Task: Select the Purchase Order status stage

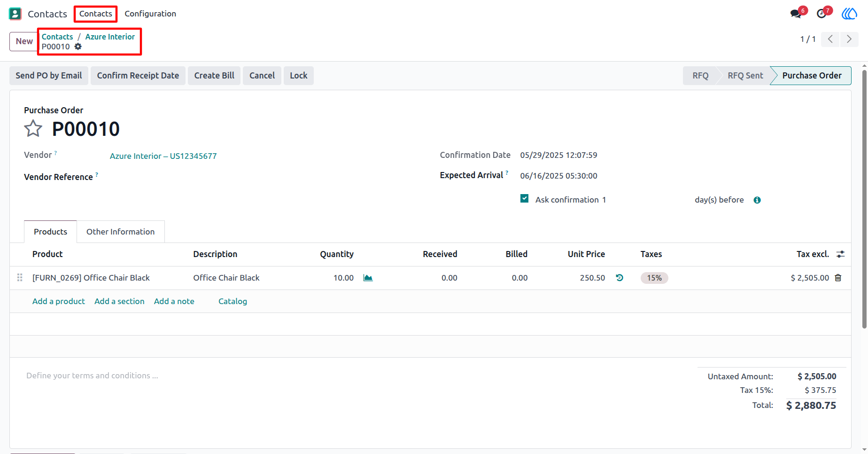Action: click(x=812, y=76)
